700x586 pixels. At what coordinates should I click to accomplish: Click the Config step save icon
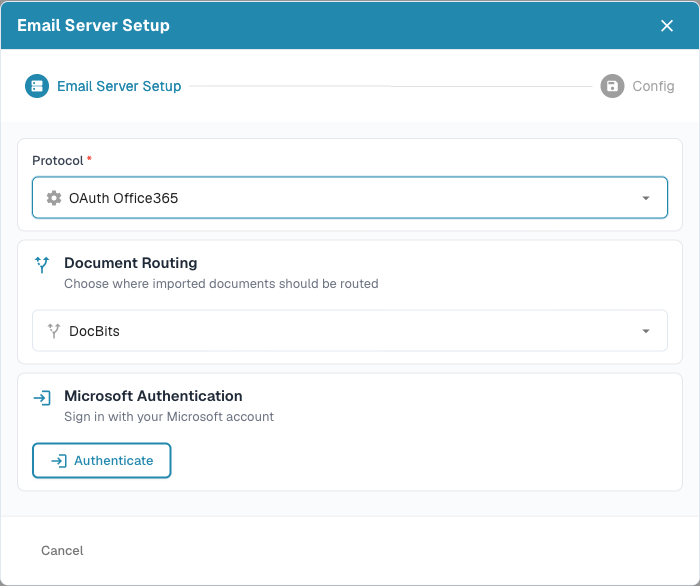[x=612, y=86]
